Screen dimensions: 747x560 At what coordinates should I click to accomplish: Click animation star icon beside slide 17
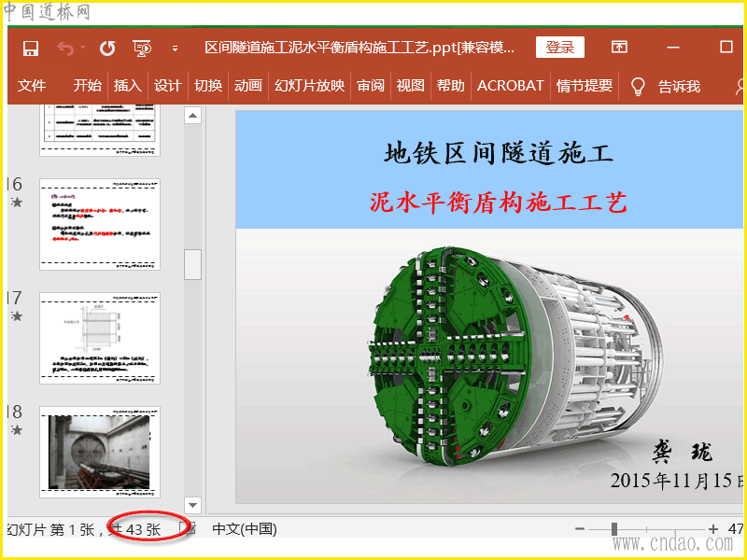point(17,316)
